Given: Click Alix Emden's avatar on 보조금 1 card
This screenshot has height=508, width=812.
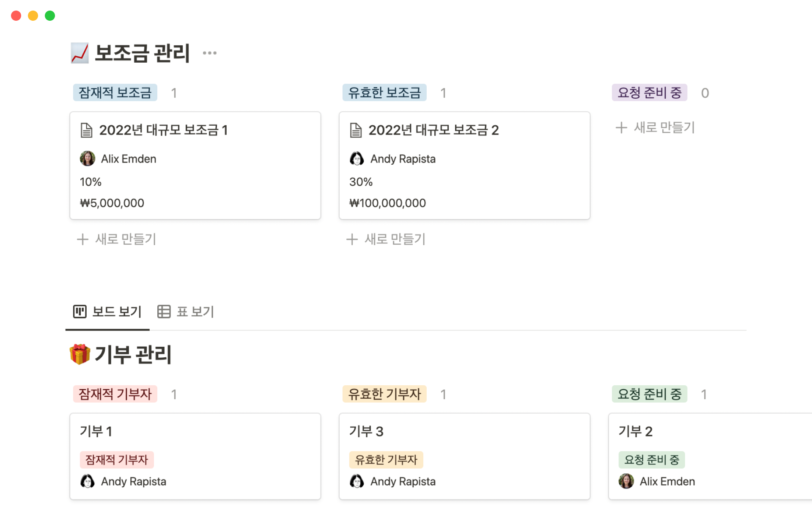Looking at the screenshot, I should tap(88, 159).
